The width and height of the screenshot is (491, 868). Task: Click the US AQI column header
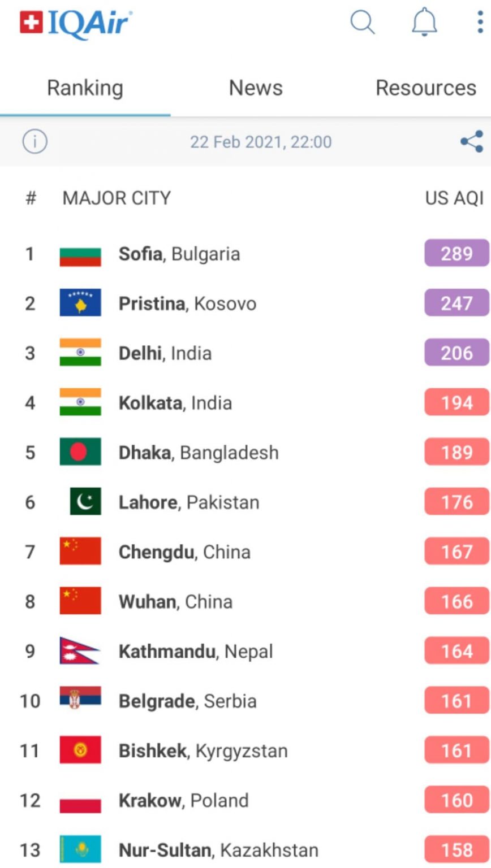click(x=454, y=198)
